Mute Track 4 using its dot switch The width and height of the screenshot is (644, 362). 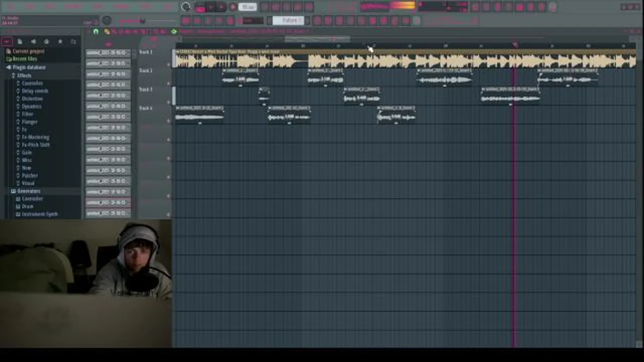[169, 121]
